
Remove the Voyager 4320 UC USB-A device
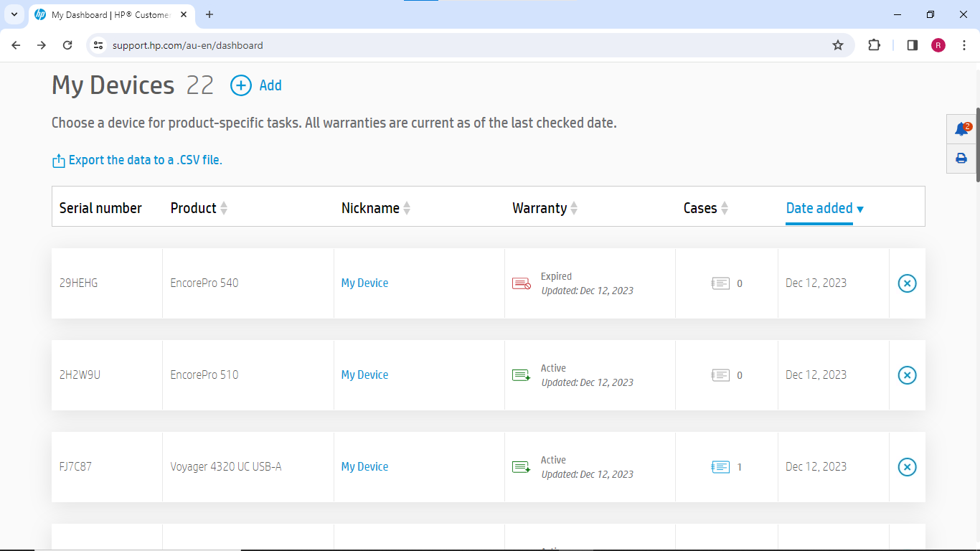point(907,467)
